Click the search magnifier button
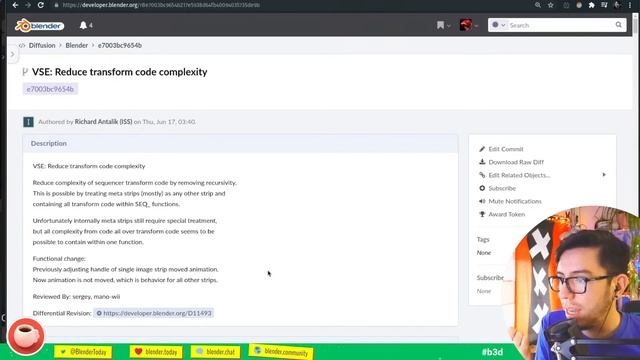 (619, 25)
